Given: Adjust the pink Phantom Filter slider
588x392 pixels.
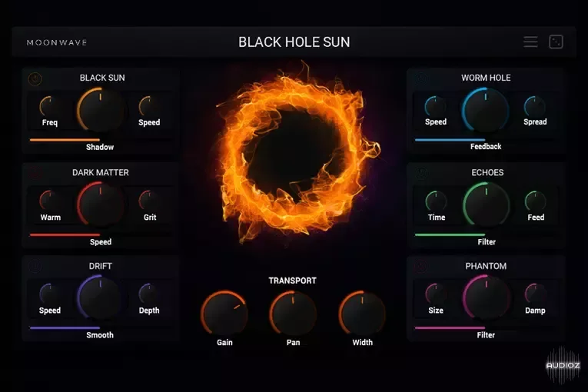Looking at the screenshot, I should click(x=486, y=328).
